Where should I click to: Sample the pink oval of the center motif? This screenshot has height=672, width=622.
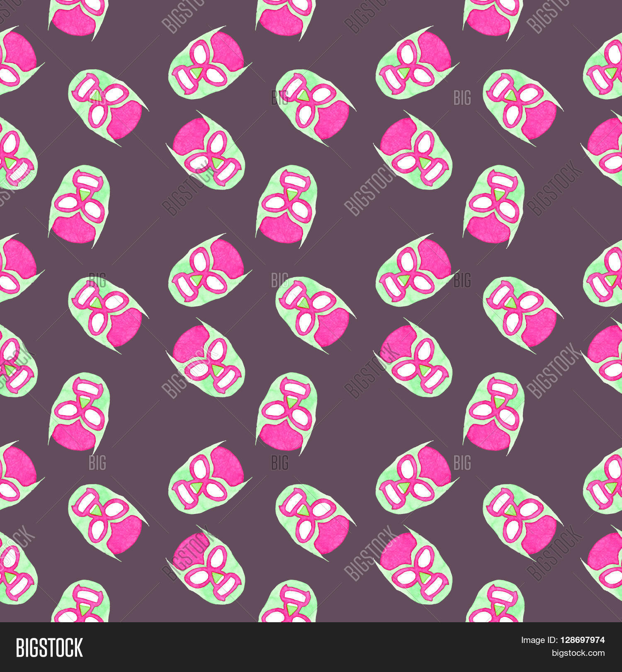331,328
